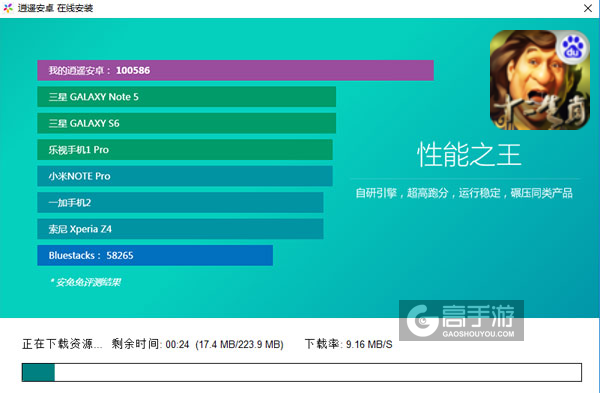Click the download progress bar
The width and height of the screenshot is (600, 393).
(302, 372)
